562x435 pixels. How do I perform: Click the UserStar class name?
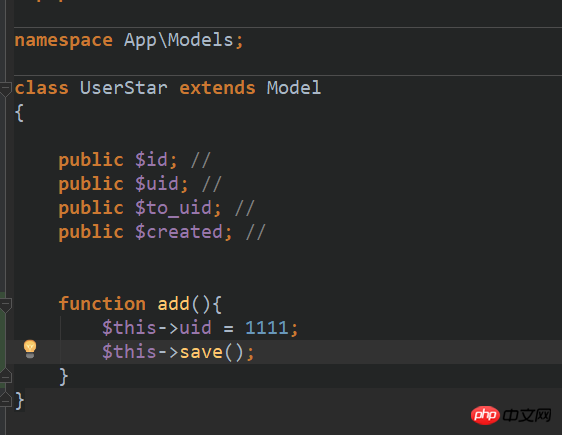click(x=124, y=88)
